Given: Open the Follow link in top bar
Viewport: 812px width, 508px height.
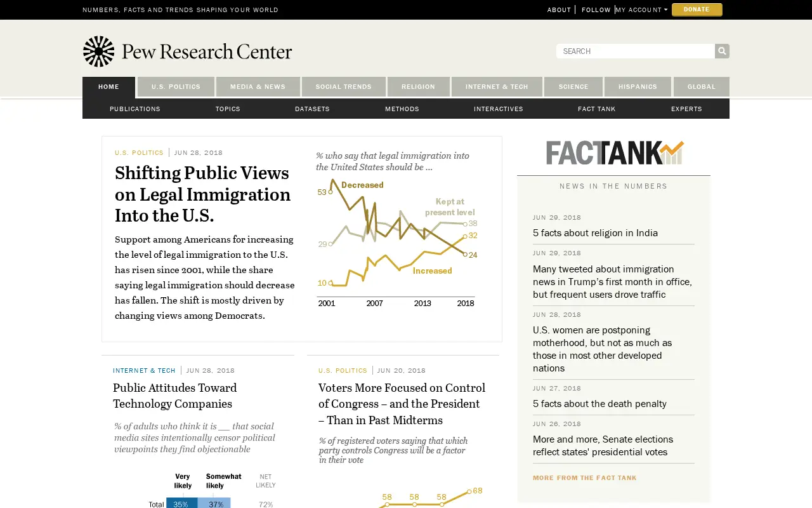Looking at the screenshot, I should click(596, 10).
